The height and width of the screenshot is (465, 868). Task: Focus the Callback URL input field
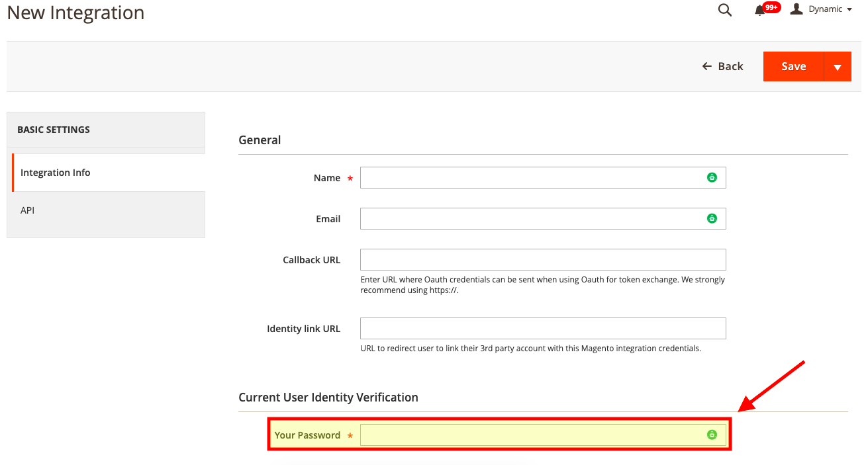(543, 259)
